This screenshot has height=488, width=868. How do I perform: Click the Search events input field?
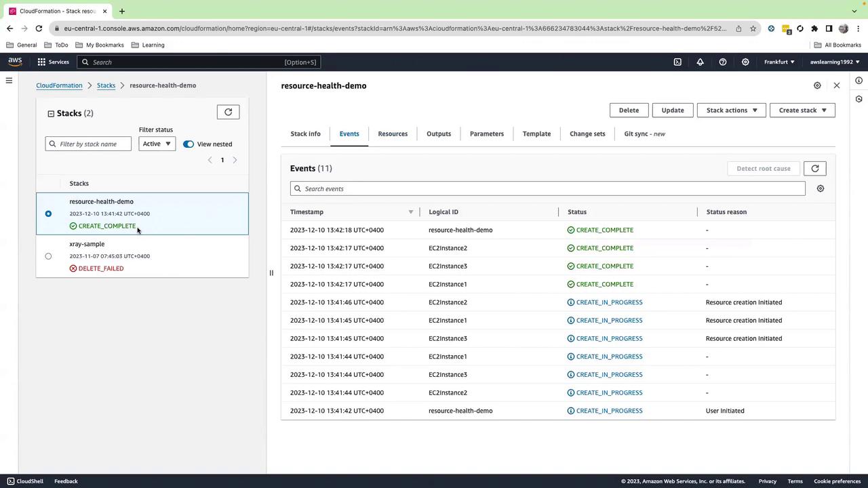549,188
